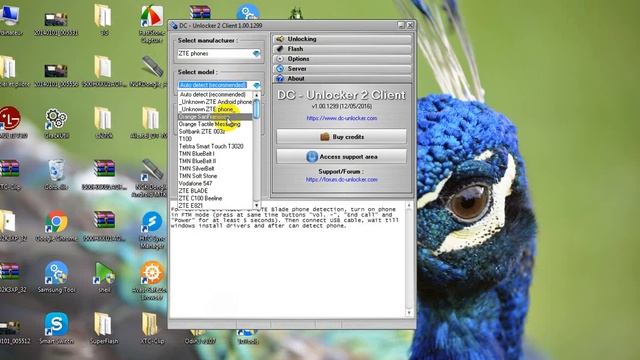Choose Telstra Smart Touch T3020 model
The width and height of the screenshot is (640, 360).
[x=215, y=146]
